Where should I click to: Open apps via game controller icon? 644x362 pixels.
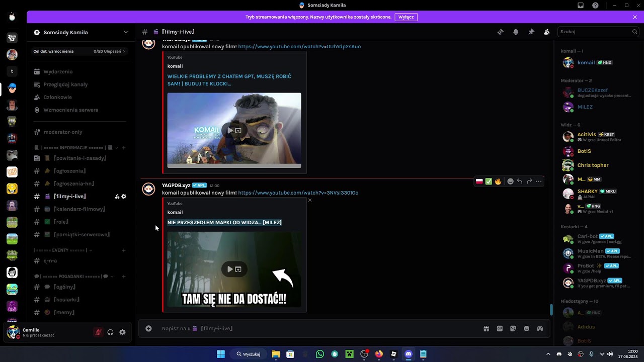click(x=540, y=328)
